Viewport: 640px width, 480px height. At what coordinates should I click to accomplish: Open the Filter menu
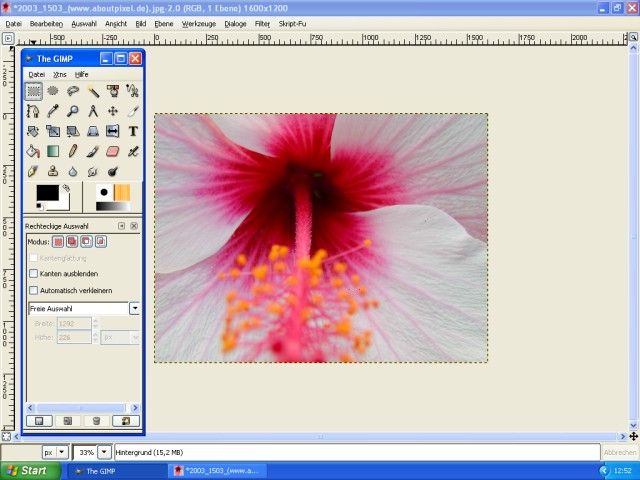(262, 24)
